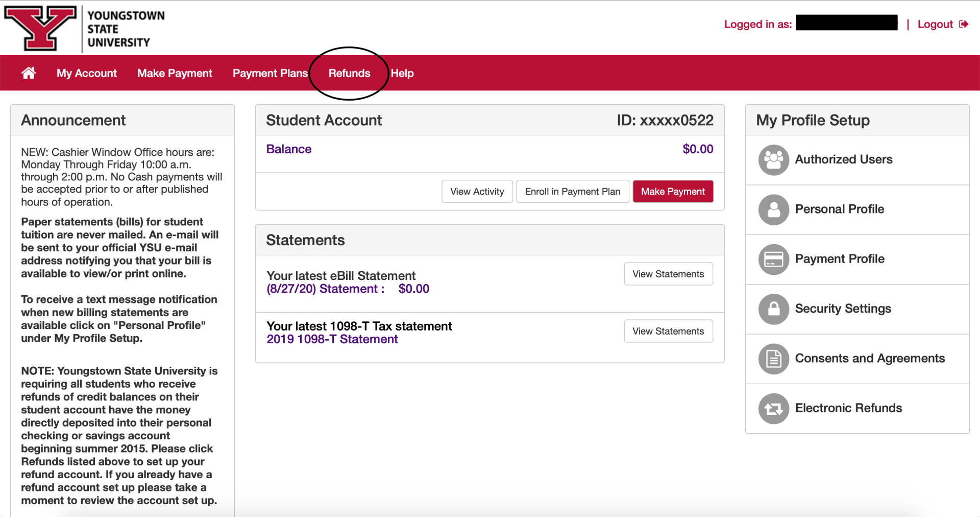Screen dimensions: 980x517
Task: View Statements for the eBill
Action: click(x=668, y=274)
